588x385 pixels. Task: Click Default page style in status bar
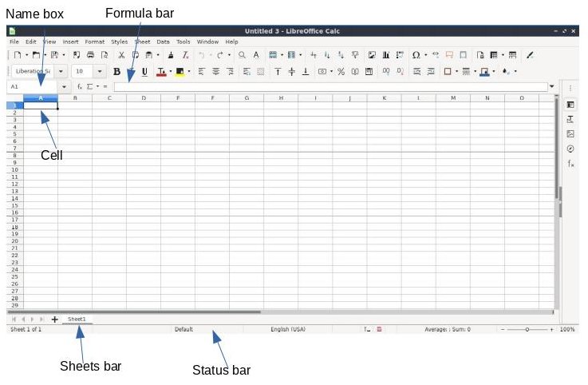pos(184,329)
